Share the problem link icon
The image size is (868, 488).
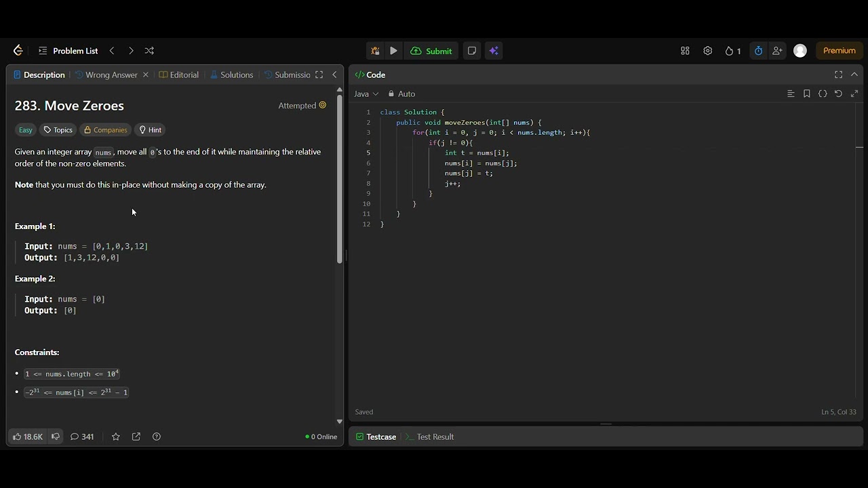point(136,437)
